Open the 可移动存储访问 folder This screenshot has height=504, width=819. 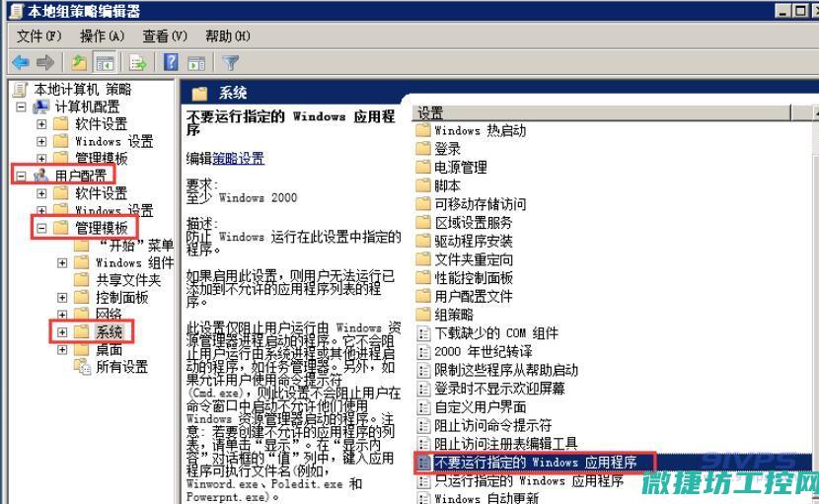click(480, 204)
